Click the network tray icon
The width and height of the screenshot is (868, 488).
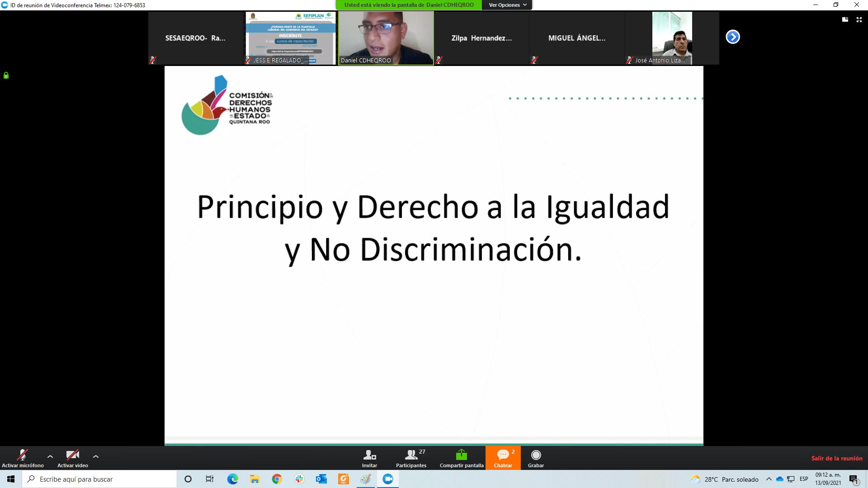click(791, 479)
